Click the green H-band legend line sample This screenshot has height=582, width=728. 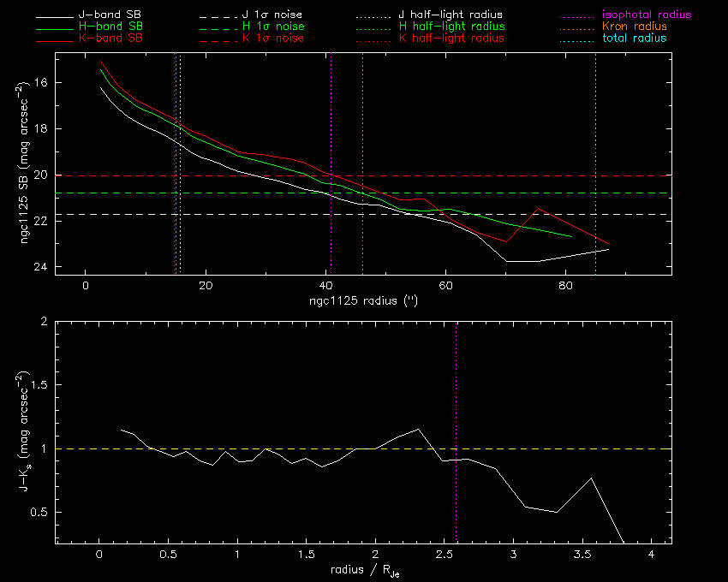tap(55, 29)
